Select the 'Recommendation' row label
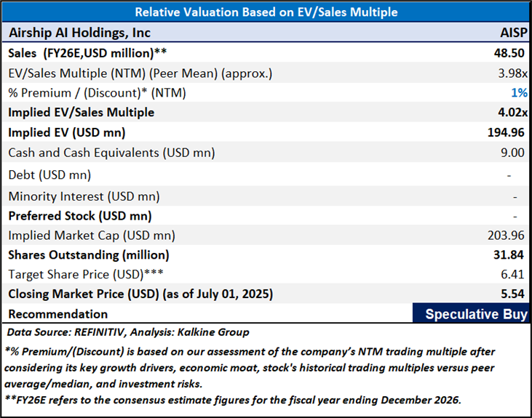 58,314
